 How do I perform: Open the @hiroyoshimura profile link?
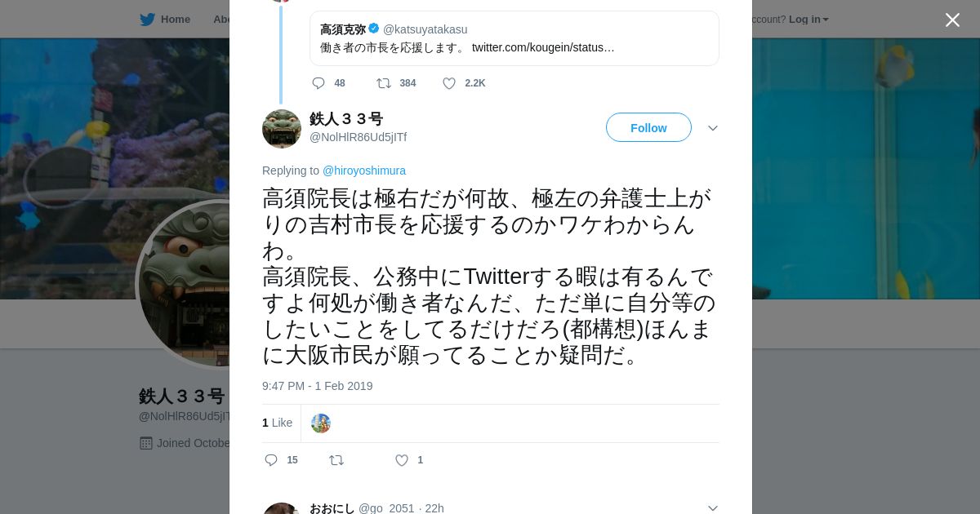click(364, 171)
